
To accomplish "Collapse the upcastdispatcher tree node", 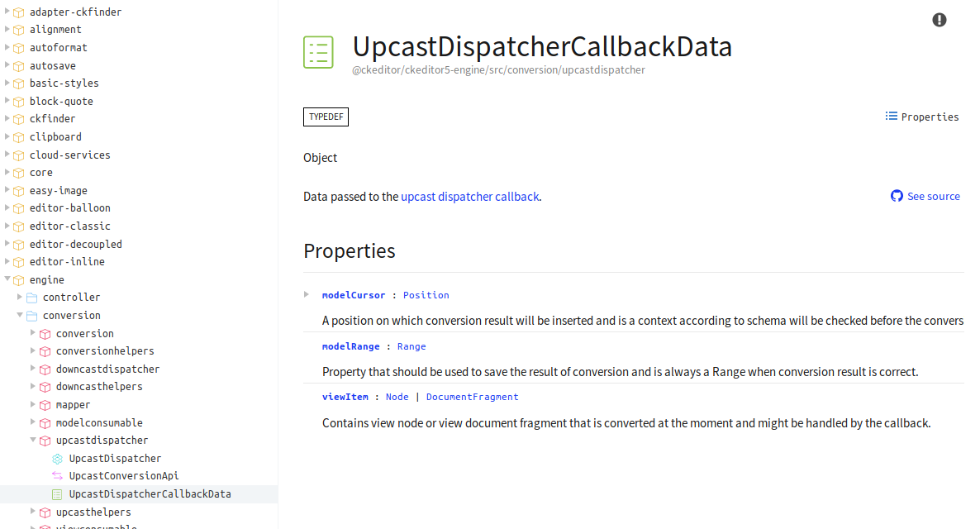I will (x=31, y=440).
